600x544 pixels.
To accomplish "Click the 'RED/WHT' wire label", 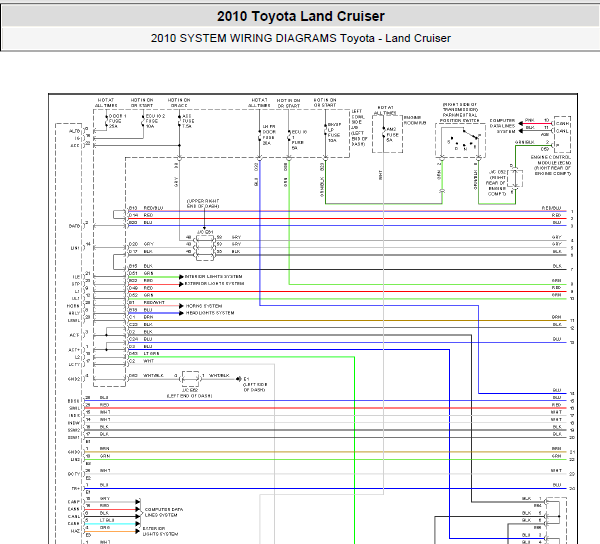I will pyautogui.click(x=154, y=302).
